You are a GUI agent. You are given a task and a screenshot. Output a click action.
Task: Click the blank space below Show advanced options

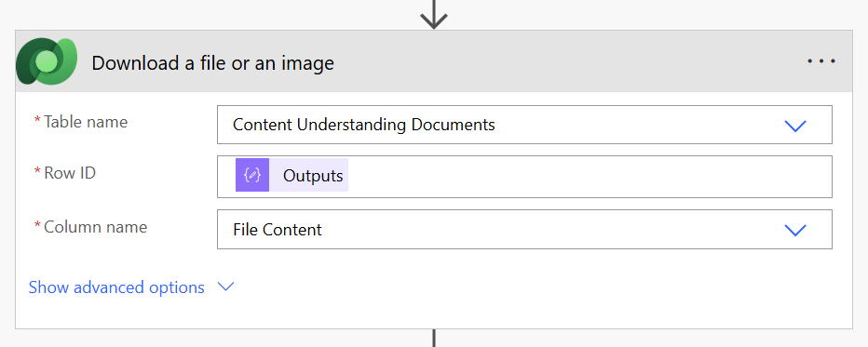[x=434, y=313]
